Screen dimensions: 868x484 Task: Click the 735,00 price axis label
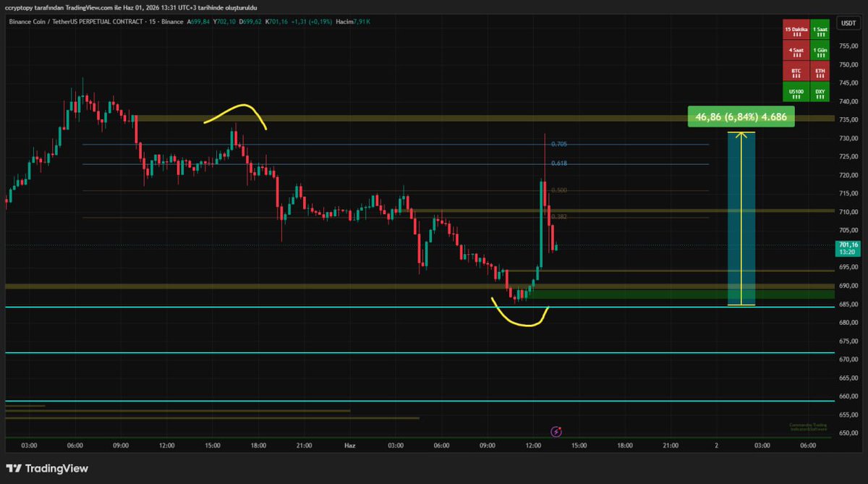point(847,120)
